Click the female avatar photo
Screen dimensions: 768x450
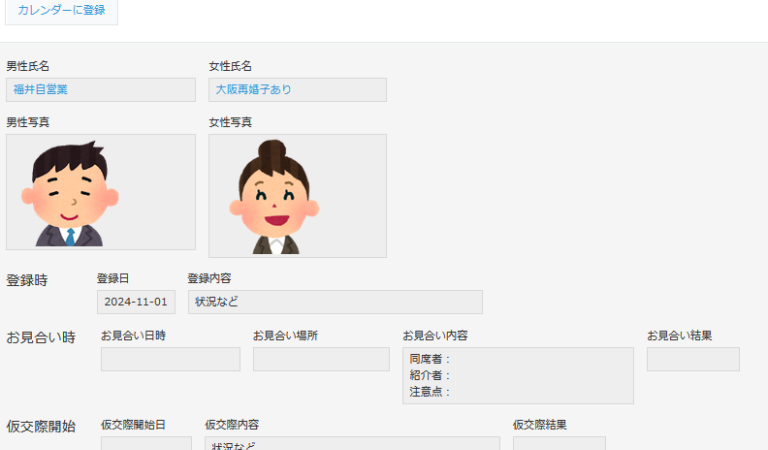297,196
